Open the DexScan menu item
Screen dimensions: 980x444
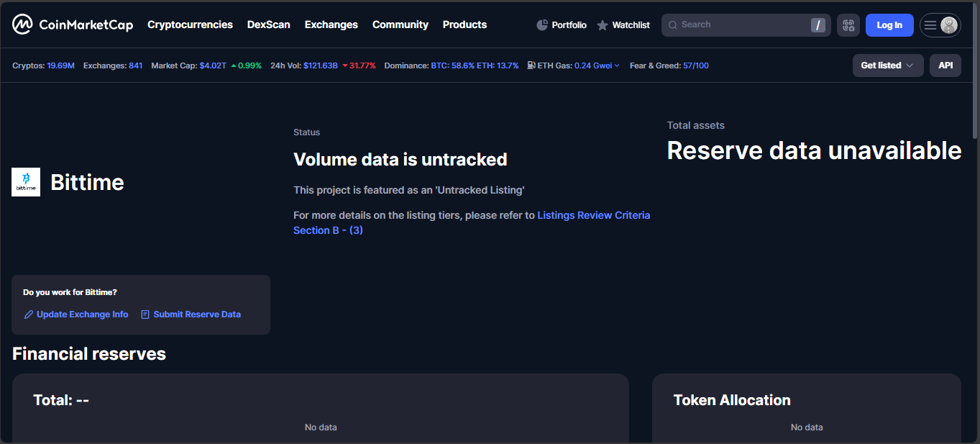(x=268, y=24)
